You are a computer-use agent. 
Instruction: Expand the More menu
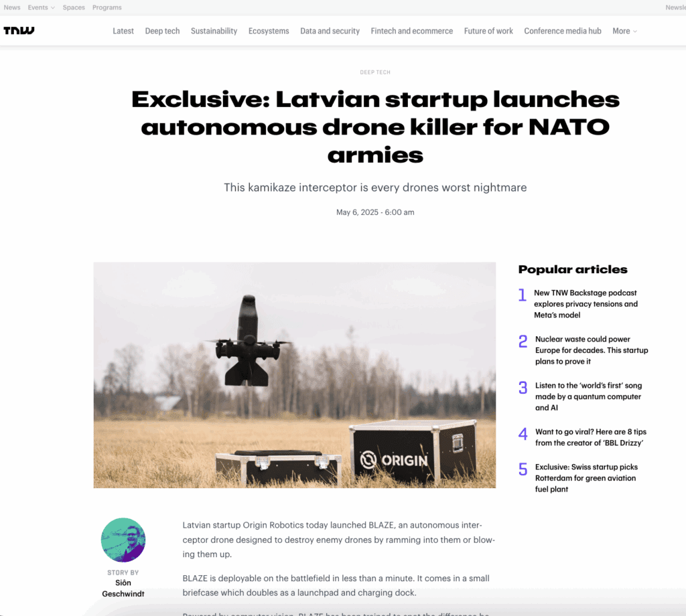click(x=624, y=31)
